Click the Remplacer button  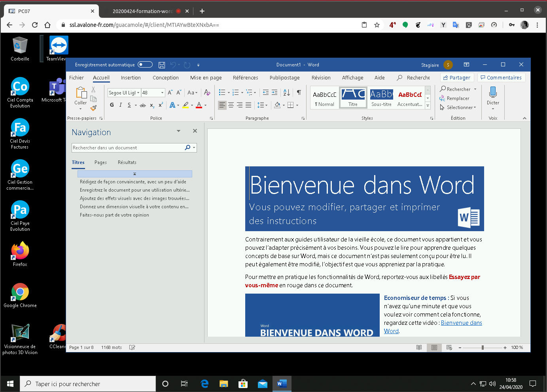coord(454,98)
